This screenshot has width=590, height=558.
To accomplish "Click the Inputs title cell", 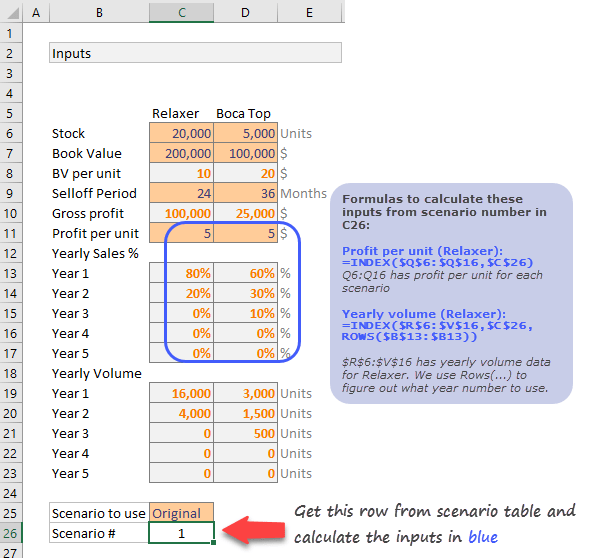I will pos(195,53).
